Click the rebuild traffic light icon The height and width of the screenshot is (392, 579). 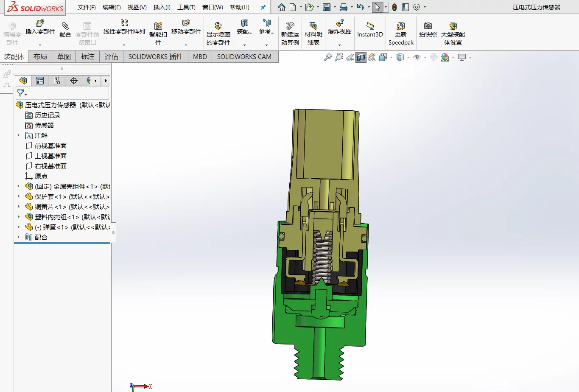click(x=394, y=7)
